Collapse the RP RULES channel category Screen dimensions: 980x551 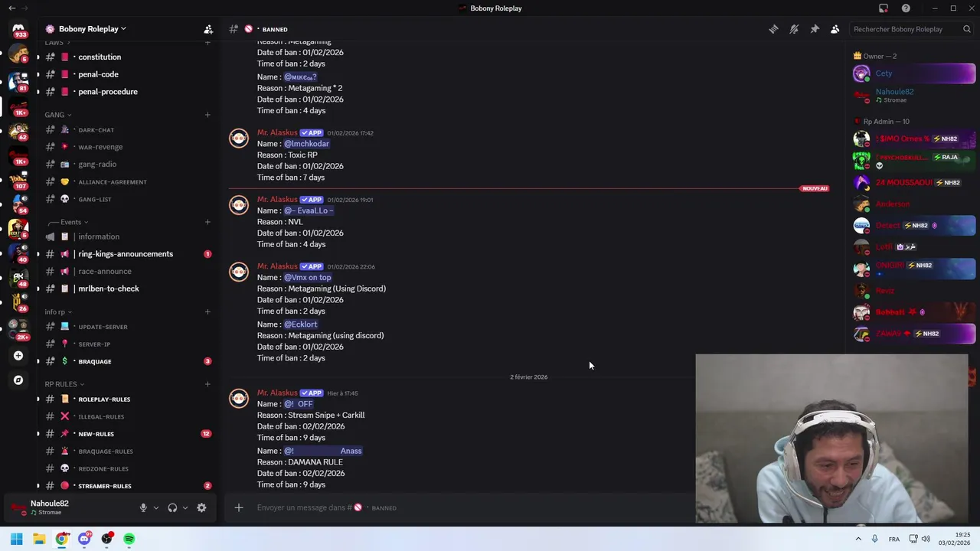64,384
